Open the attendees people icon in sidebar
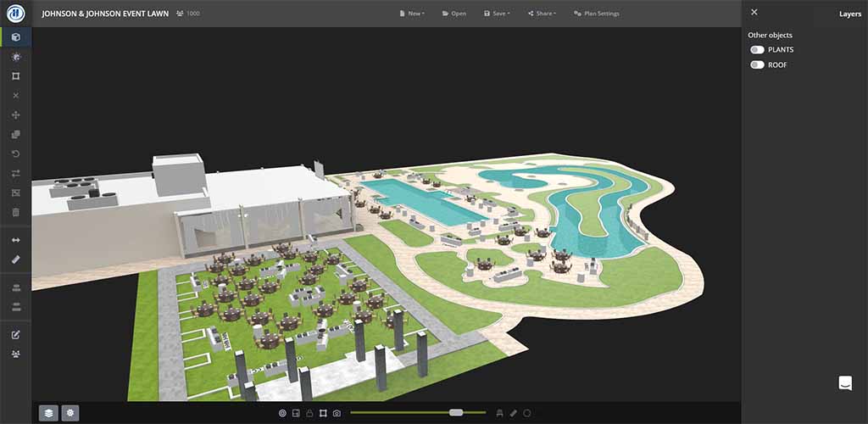868x424 pixels. point(15,354)
